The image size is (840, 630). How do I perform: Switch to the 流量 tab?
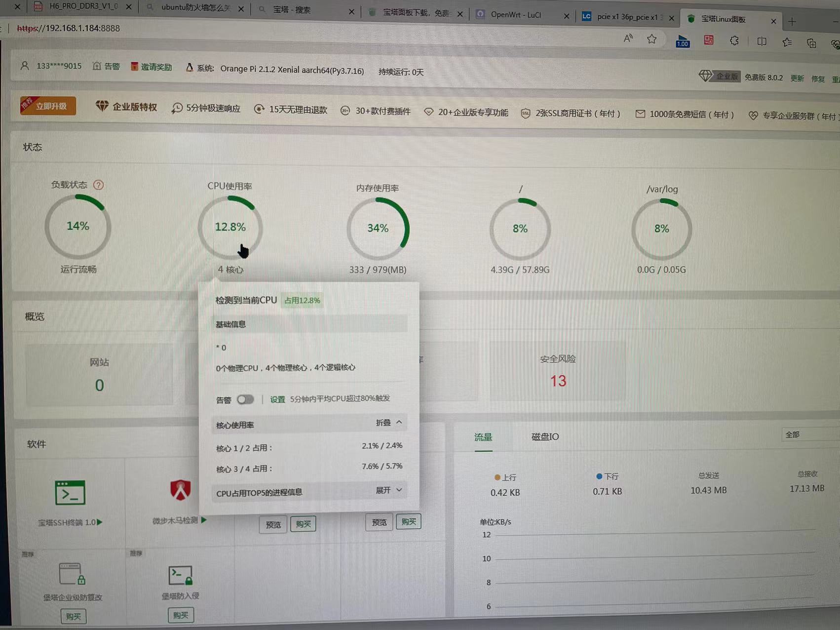click(483, 437)
